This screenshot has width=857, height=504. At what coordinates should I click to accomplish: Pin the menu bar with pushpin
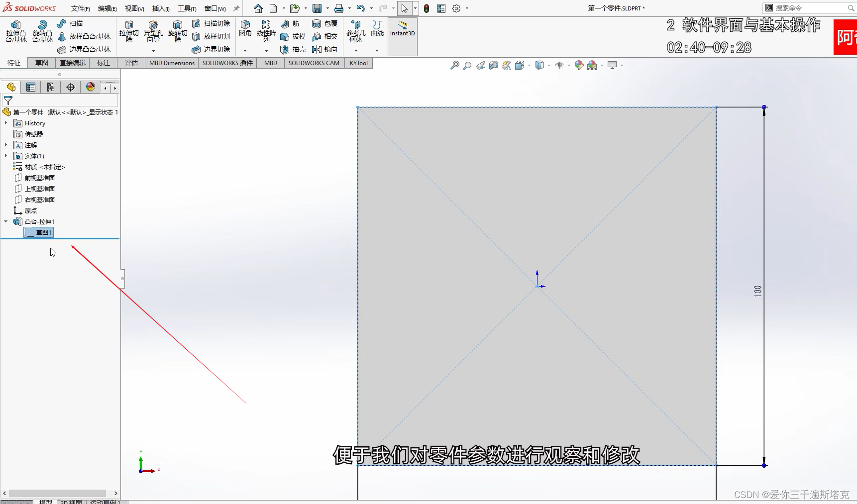tap(236, 8)
